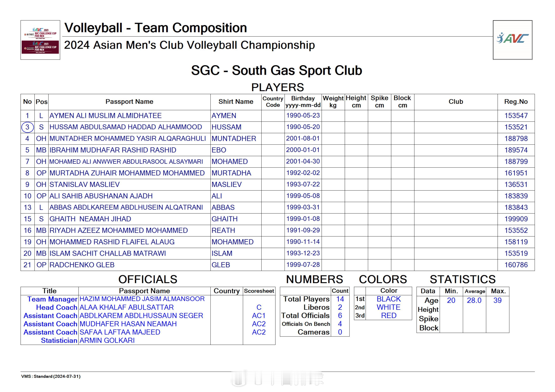Click the blurred watermark at page bottom
Screen dimensions: 555x392
pyautogui.click(x=277, y=378)
